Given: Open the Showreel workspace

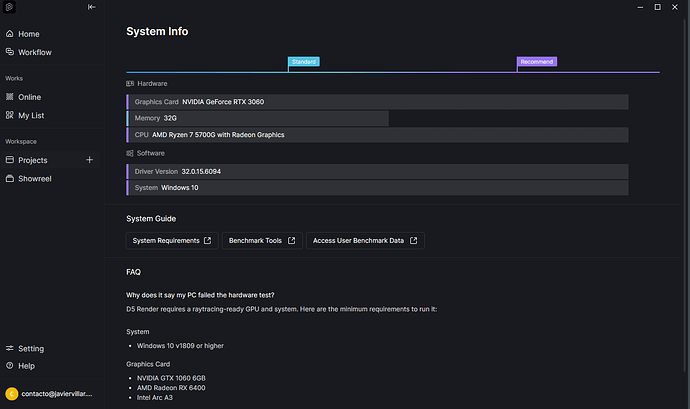Looking at the screenshot, I should [34, 178].
